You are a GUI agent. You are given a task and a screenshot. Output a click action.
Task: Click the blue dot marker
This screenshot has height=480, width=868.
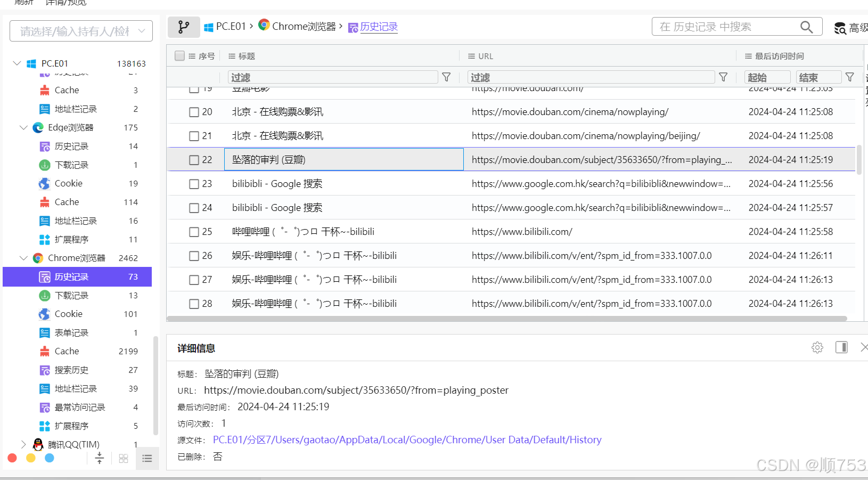click(x=50, y=458)
